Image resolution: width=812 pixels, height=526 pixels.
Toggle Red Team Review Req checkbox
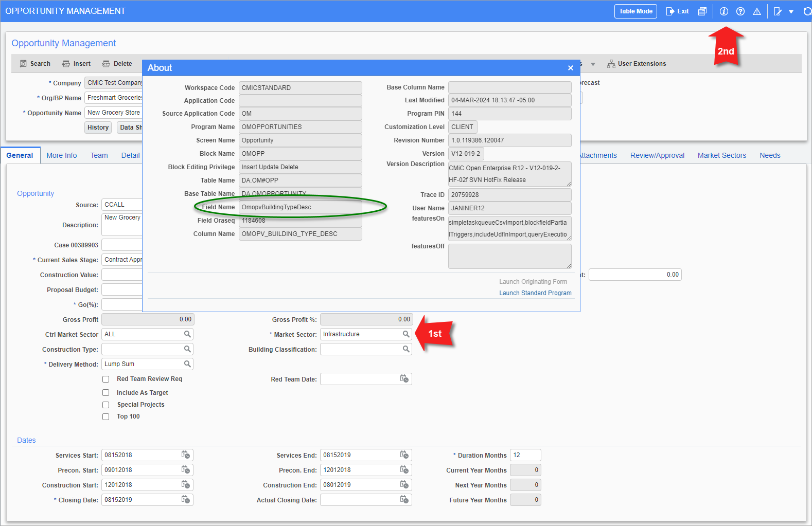coord(106,379)
